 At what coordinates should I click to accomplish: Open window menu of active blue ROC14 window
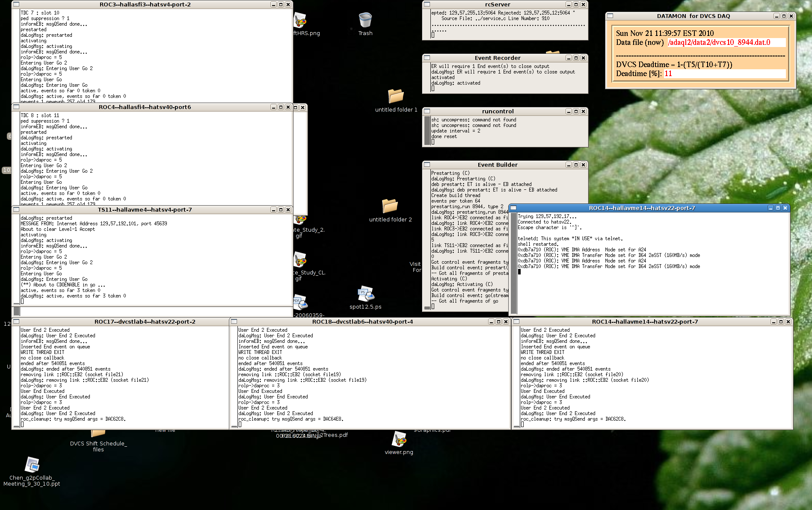tap(513, 208)
